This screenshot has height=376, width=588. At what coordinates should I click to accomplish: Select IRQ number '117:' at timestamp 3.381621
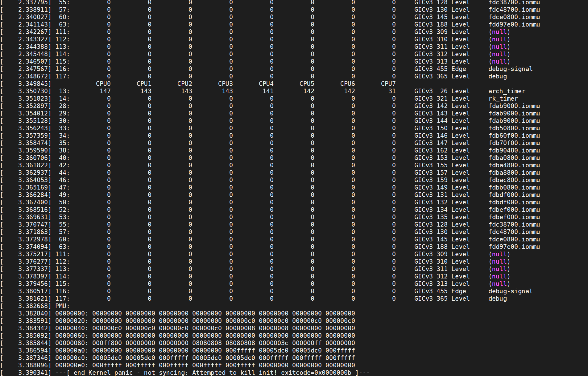pyautogui.click(x=62, y=299)
